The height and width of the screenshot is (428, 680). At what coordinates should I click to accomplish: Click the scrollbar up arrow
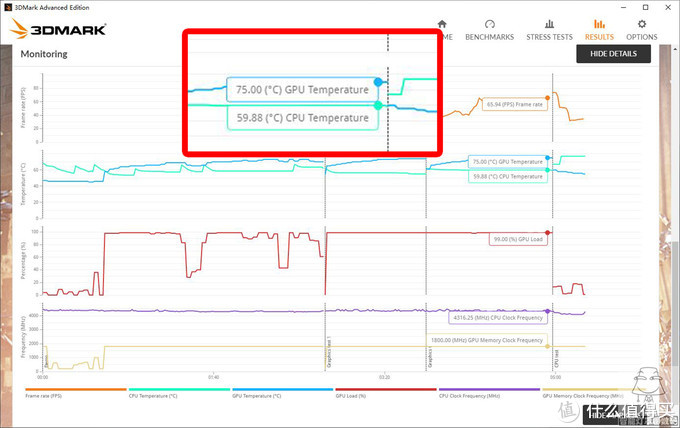tap(676, 47)
